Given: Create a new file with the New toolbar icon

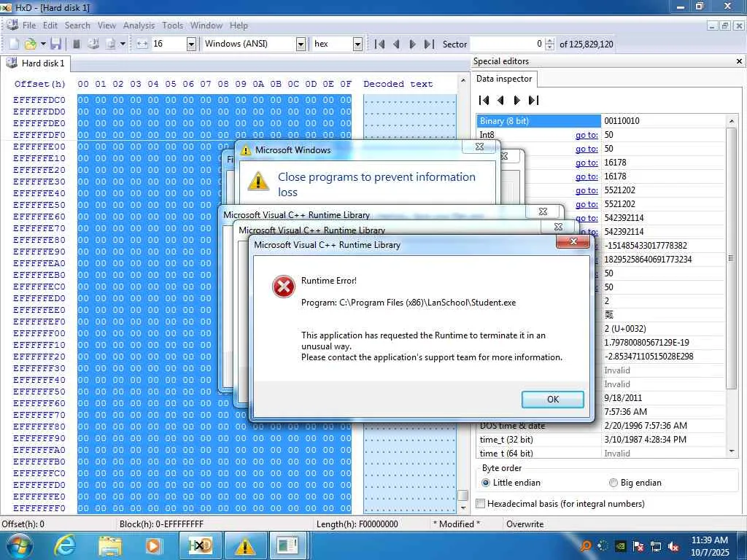Looking at the screenshot, I should click(14, 44).
